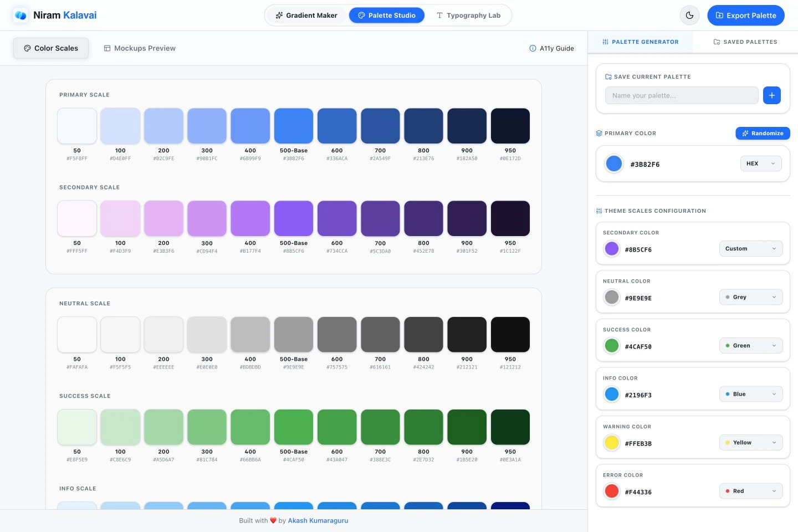Click the Primary Color layers icon
798x532 pixels.
pos(599,133)
